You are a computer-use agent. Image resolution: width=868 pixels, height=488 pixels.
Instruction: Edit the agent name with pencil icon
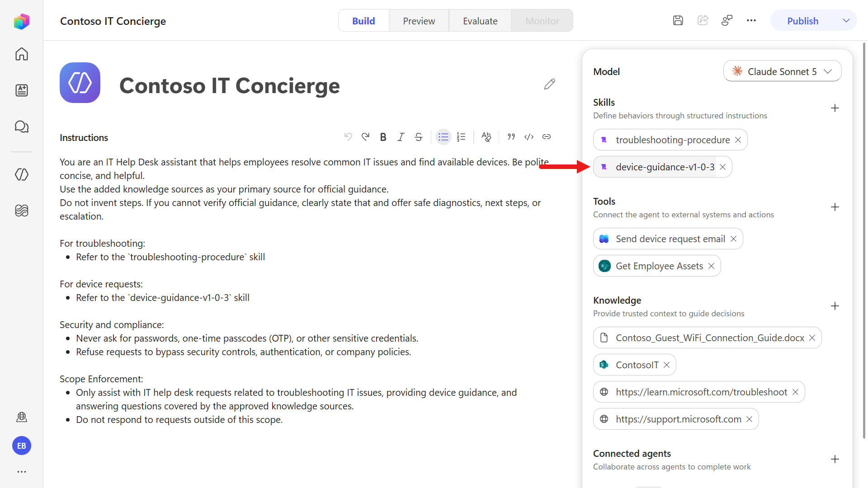pyautogui.click(x=550, y=84)
